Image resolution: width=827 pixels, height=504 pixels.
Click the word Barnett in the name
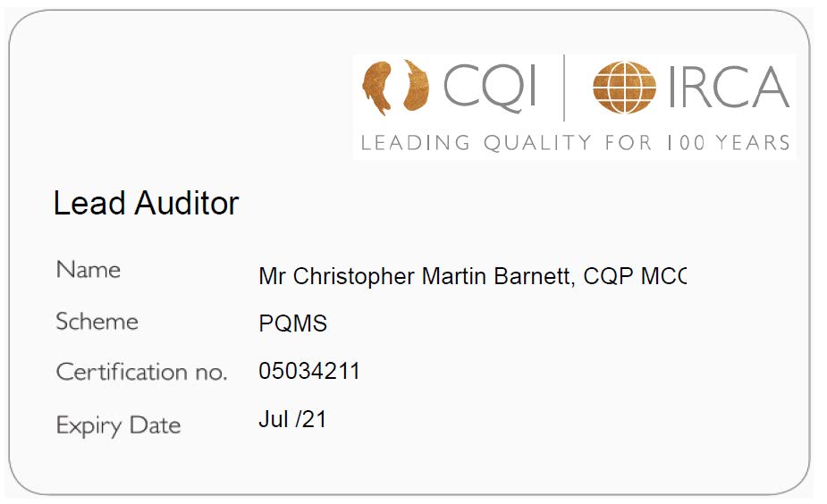(x=534, y=276)
